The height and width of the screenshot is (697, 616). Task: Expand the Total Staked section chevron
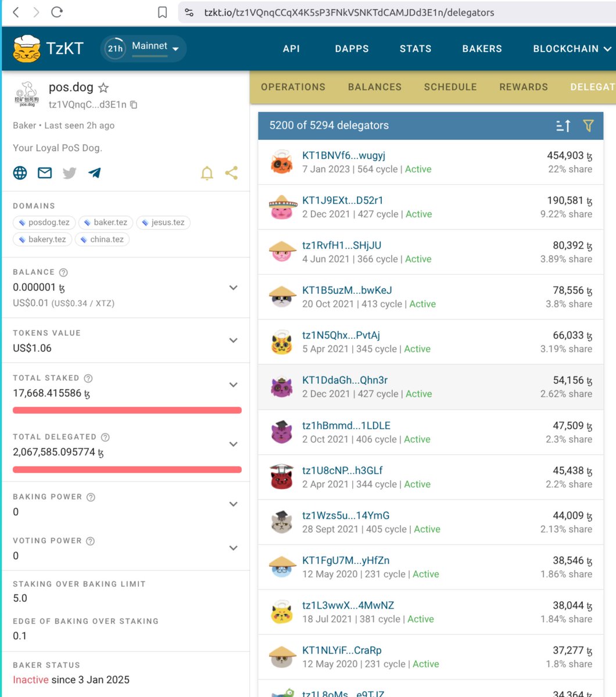(233, 385)
